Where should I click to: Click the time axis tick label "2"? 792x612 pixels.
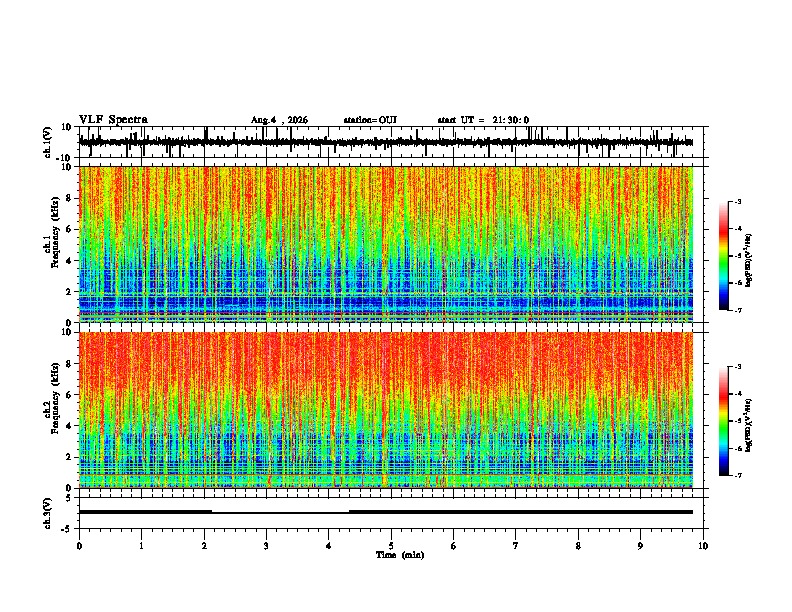(x=204, y=546)
